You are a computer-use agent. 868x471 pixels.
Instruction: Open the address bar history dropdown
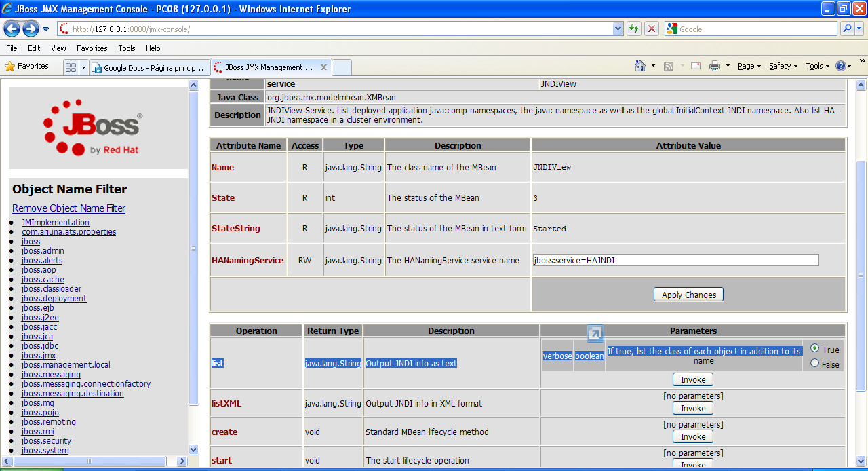616,29
